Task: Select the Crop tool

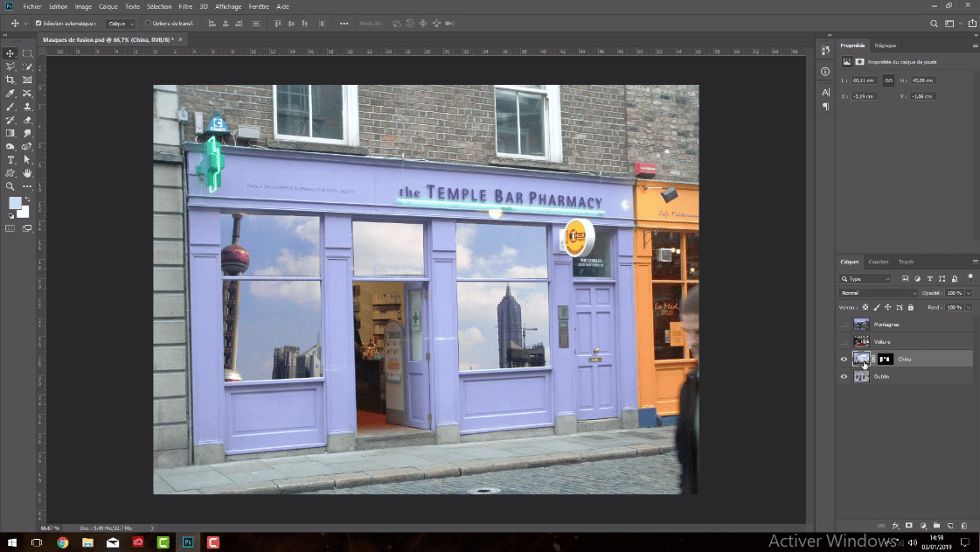Action: tap(10, 80)
